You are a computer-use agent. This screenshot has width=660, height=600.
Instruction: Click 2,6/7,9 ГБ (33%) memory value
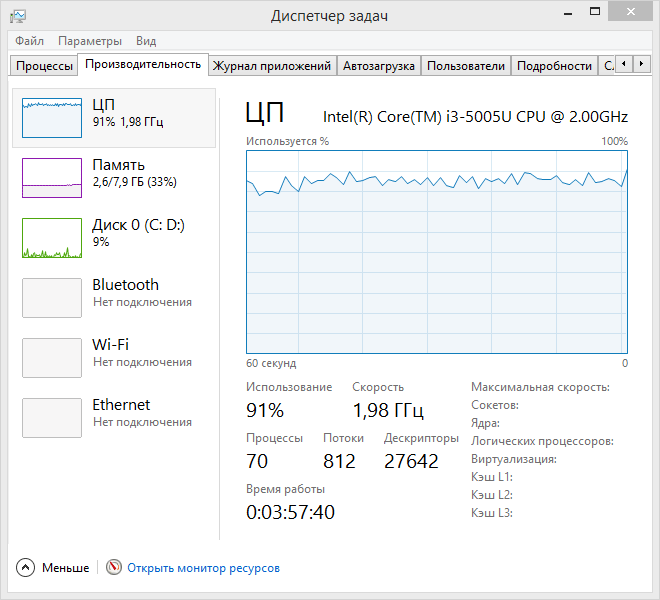point(135,182)
